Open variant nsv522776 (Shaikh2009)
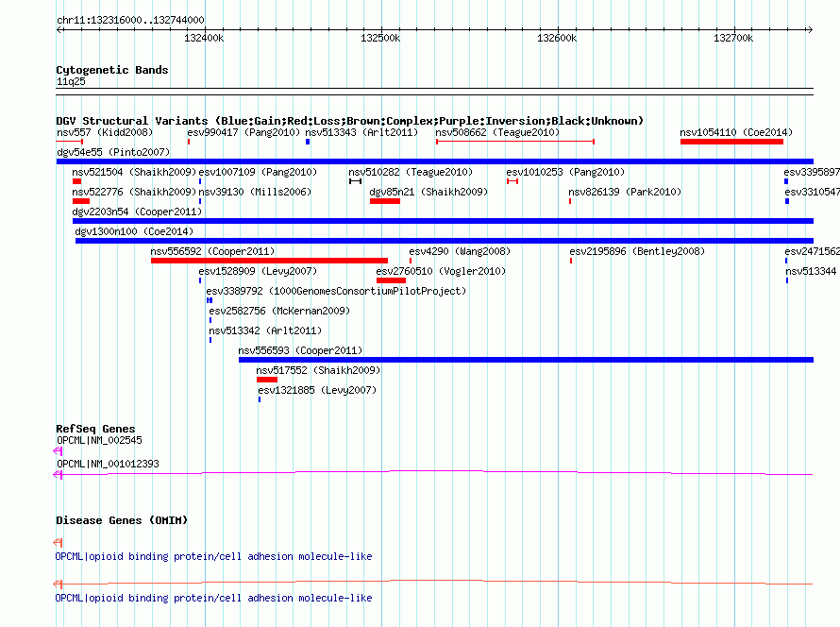This screenshot has height=627, width=840. (134, 192)
